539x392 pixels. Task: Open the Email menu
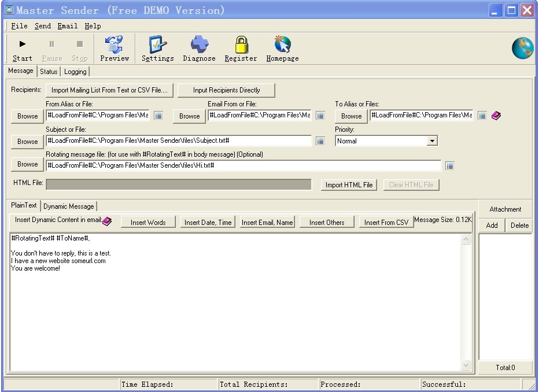click(x=67, y=26)
